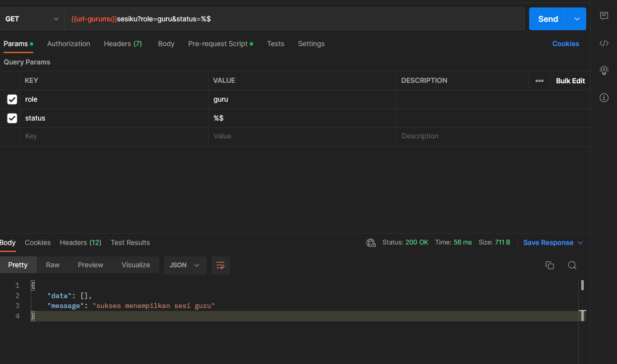Click the value cell '%$'
Image resolution: width=617 pixels, height=364 pixels.
(x=302, y=119)
